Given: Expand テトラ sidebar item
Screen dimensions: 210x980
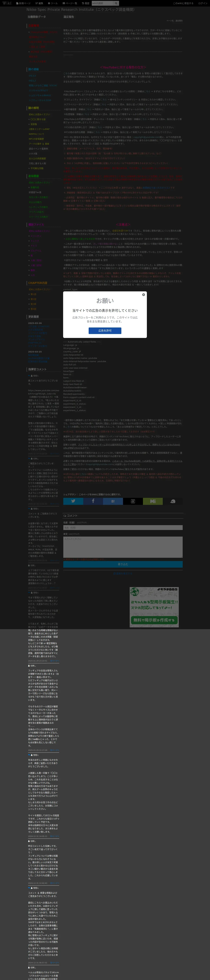Looking at the screenshot, I should point(32,246).
